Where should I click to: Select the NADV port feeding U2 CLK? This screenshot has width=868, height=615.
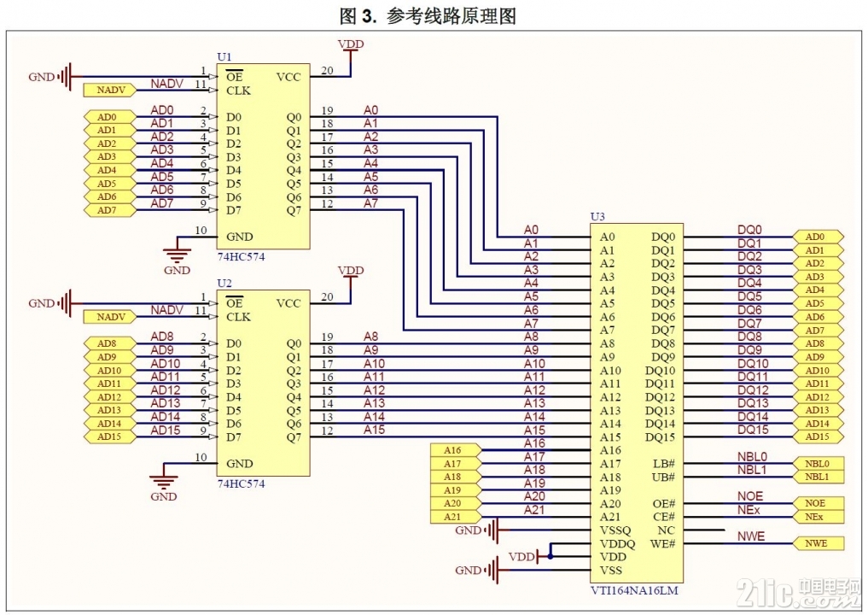click(111, 317)
